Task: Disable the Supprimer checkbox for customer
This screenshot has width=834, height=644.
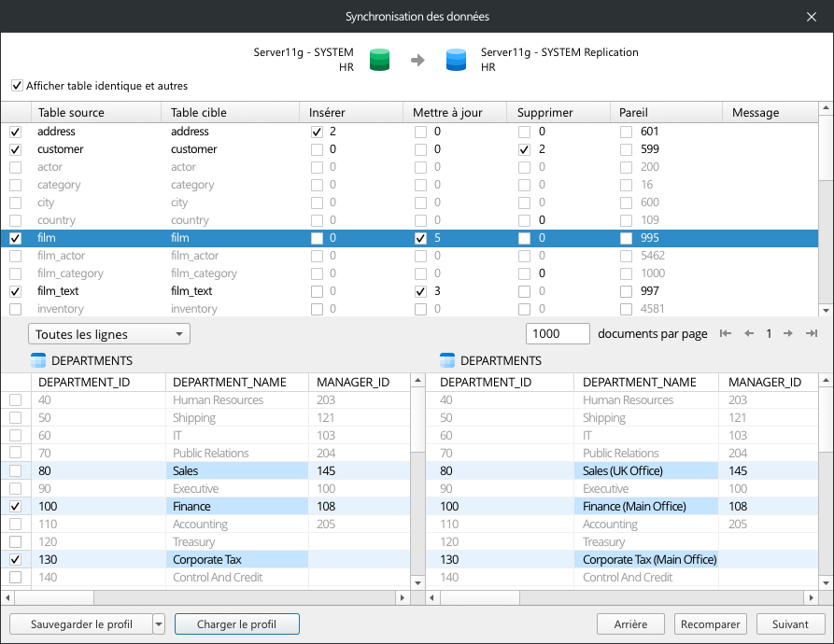Action: tap(525, 149)
